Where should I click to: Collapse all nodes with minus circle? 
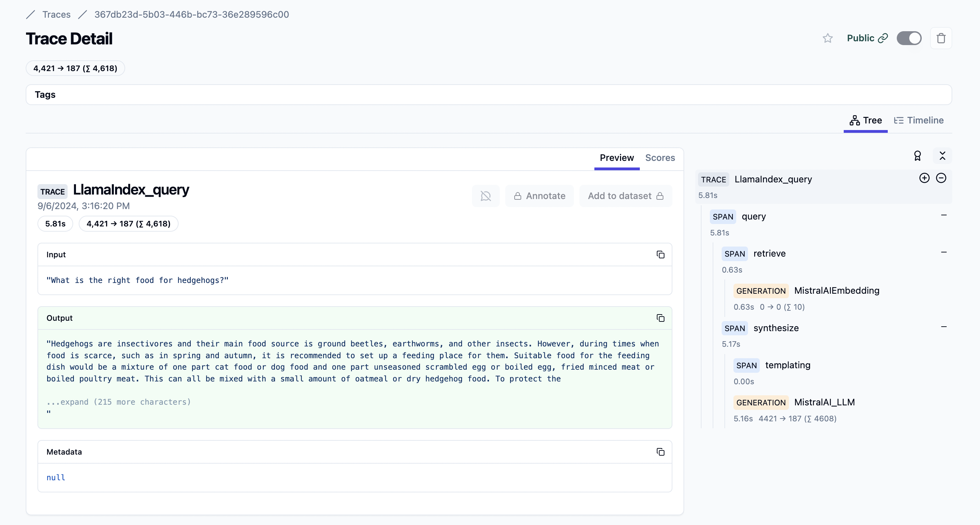point(941,178)
